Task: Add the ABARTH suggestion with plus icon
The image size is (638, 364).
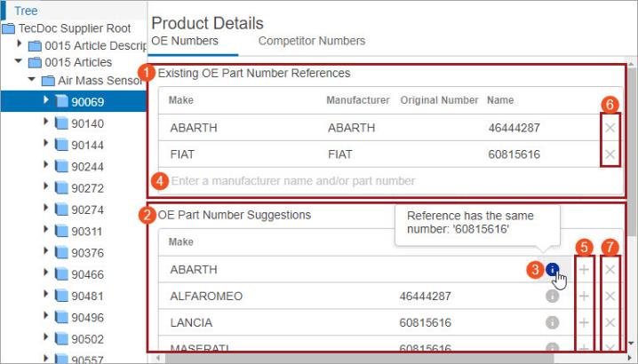Action: click(584, 269)
